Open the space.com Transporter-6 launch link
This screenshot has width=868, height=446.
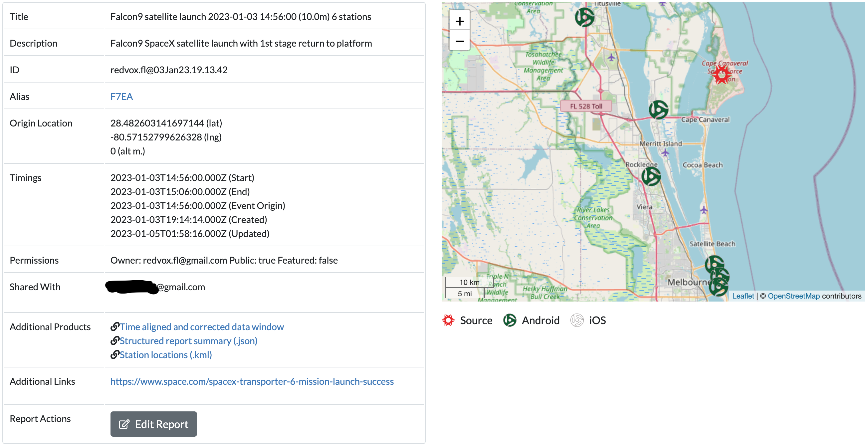pyautogui.click(x=252, y=381)
